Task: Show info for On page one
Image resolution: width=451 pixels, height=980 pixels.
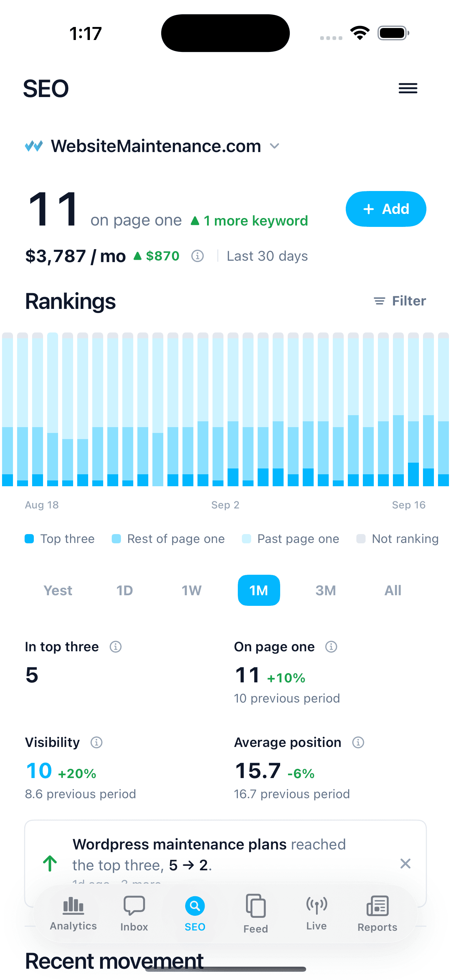Action: pyautogui.click(x=331, y=647)
